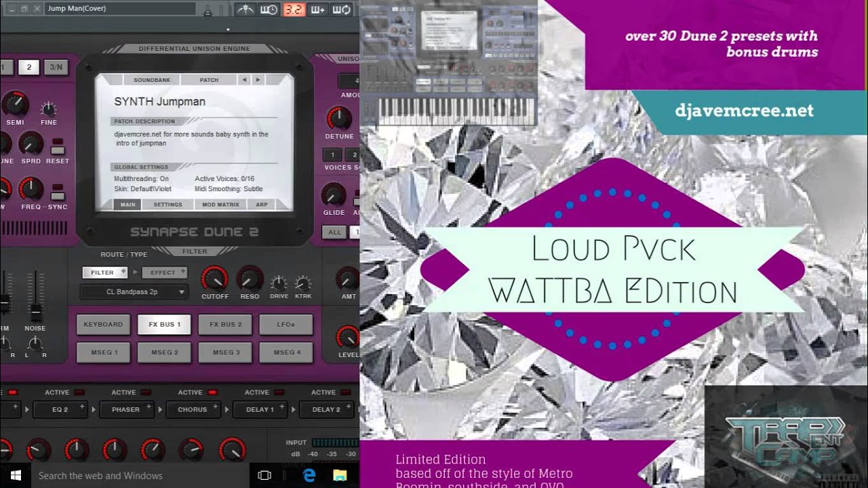
Task: Open the PHASER effect slot dropdown
Action: pos(127,409)
